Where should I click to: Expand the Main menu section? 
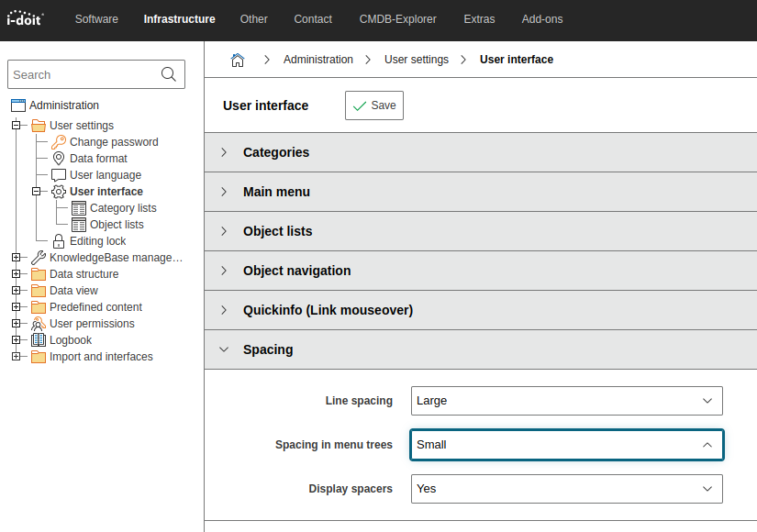point(481,192)
